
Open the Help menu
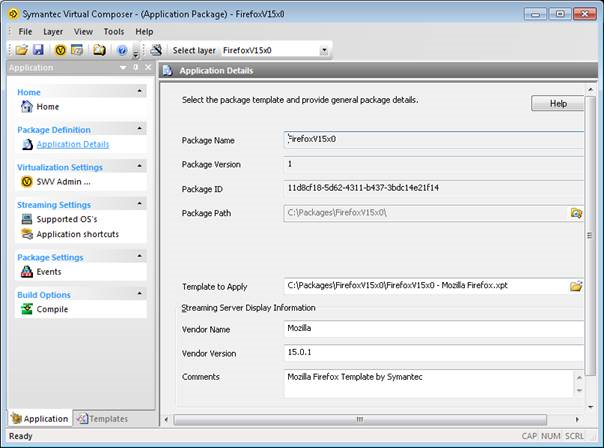(144, 32)
